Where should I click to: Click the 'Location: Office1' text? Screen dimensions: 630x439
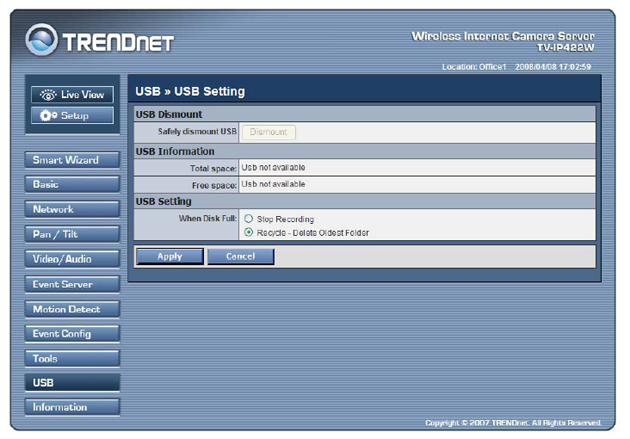[474, 67]
